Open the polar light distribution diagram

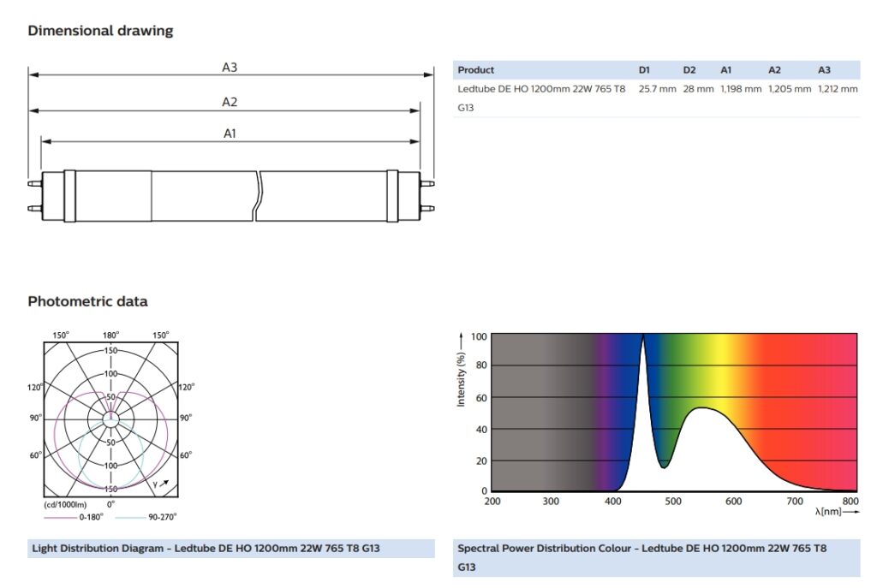(110, 419)
